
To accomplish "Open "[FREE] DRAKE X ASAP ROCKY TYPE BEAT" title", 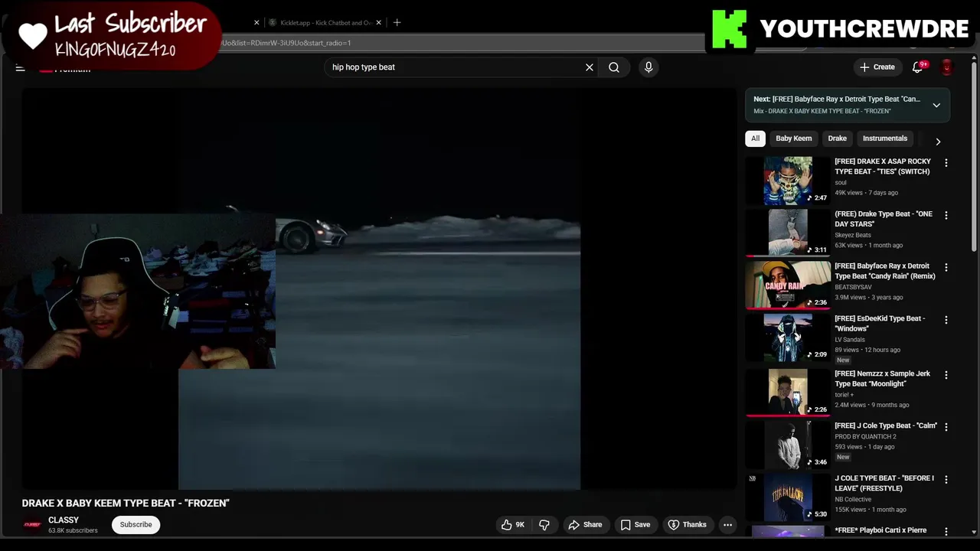I will 883,166.
